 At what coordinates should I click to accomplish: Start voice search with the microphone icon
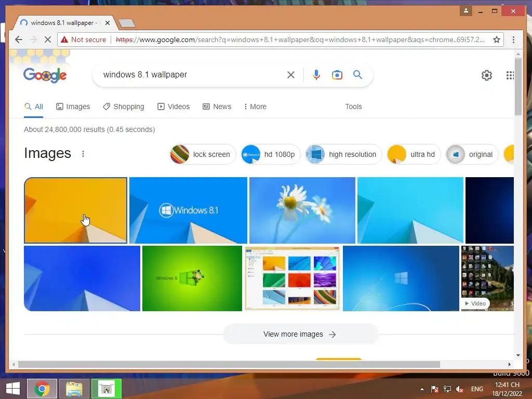click(316, 75)
